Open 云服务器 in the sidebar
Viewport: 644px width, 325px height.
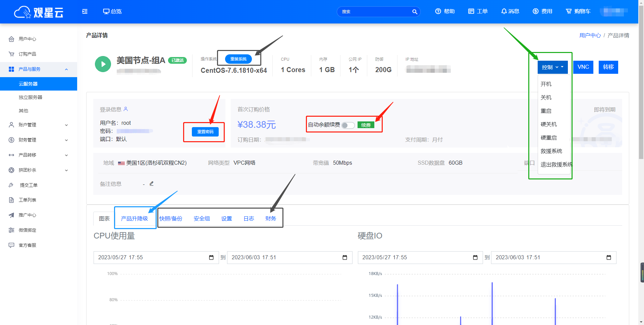[39, 84]
